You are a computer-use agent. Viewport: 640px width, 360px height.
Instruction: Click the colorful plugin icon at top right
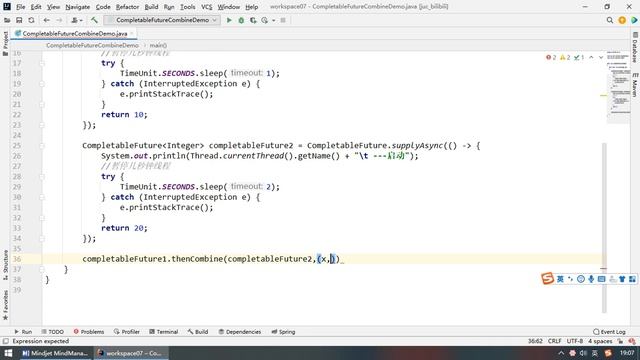(x=634, y=20)
